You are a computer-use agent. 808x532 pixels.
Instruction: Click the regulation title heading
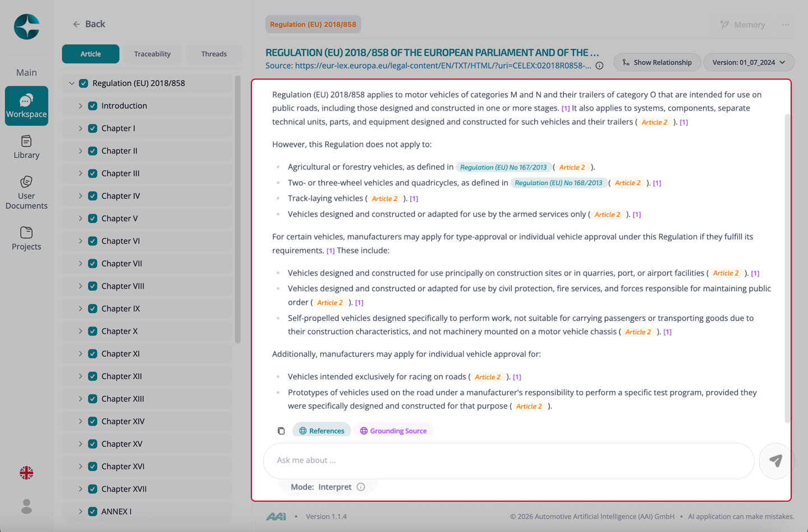[x=432, y=52]
